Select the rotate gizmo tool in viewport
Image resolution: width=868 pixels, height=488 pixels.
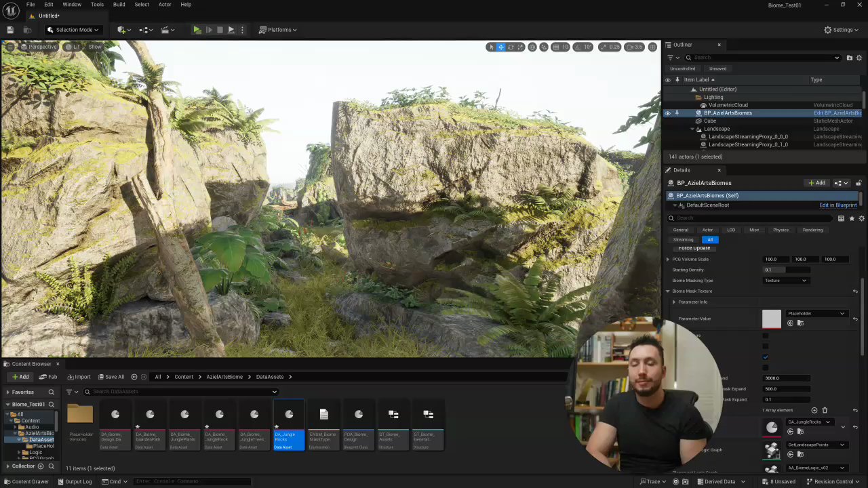(511, 47)
